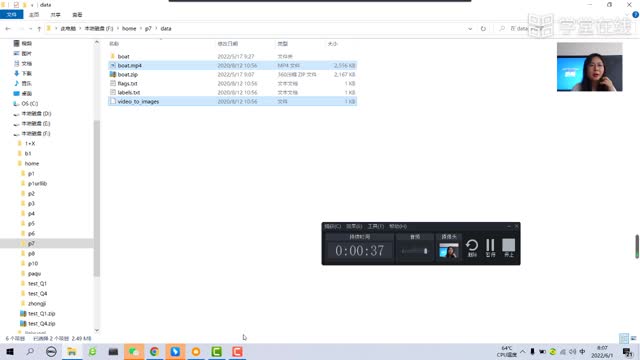Screen dimensions: 640x360
Task: Restart the recording in recorder panel
Action: 472,247
